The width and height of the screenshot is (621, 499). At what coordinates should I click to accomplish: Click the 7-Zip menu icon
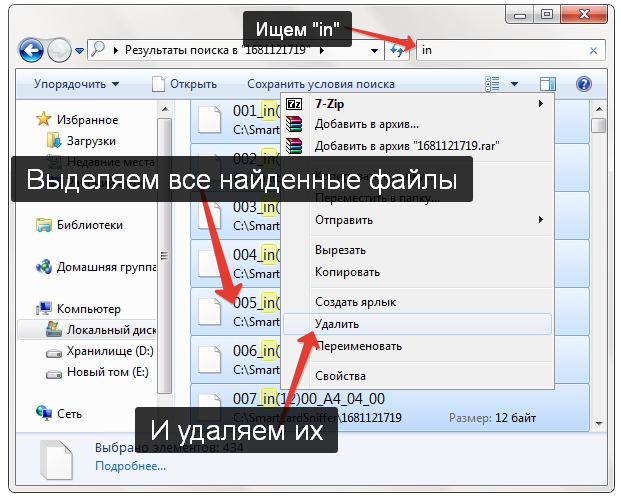[294, 104]
